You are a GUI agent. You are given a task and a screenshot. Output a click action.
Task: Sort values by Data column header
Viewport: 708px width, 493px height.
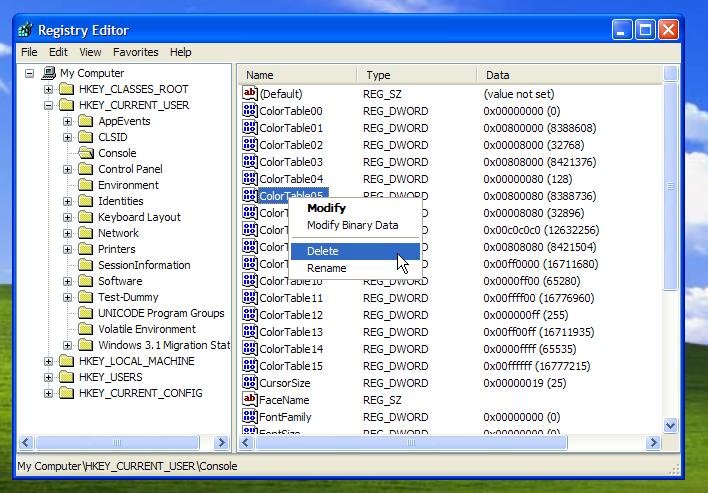coord(569,75)
